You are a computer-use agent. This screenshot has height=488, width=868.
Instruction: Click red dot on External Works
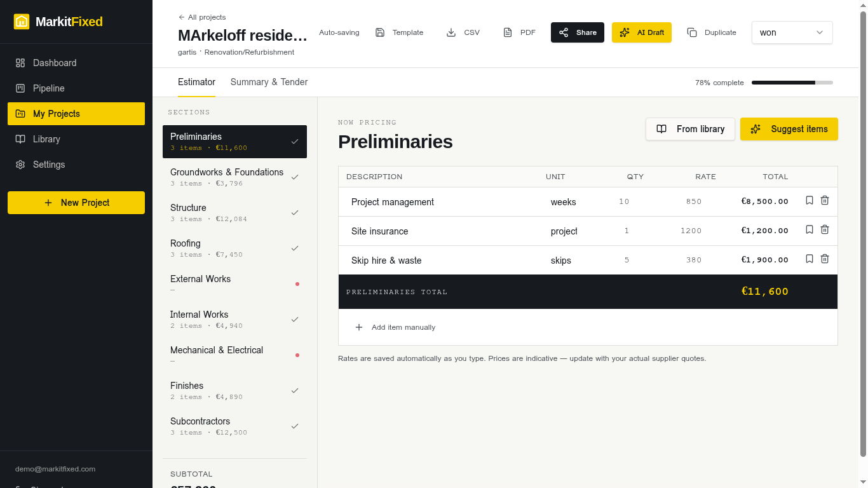[x=297, y=284]
